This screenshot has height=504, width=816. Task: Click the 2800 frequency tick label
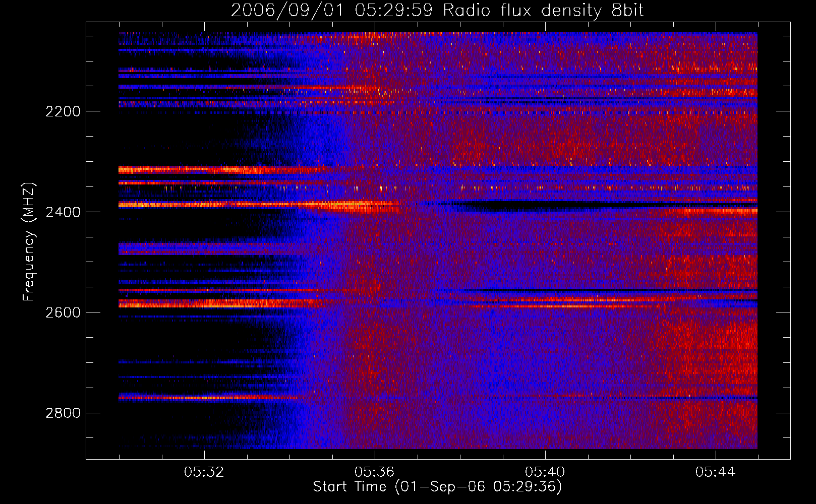click(x=63, y=413)
